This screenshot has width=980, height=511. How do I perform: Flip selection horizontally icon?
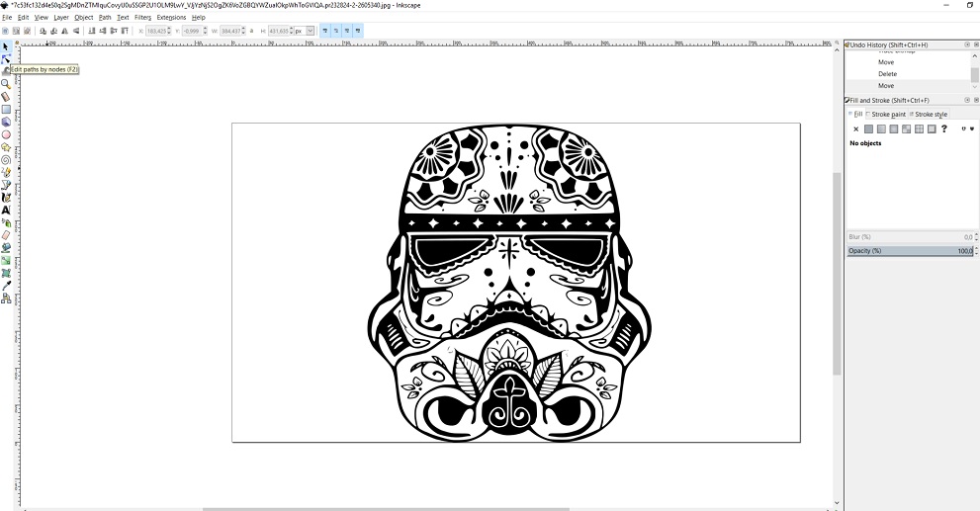click(x=64, y=31)
